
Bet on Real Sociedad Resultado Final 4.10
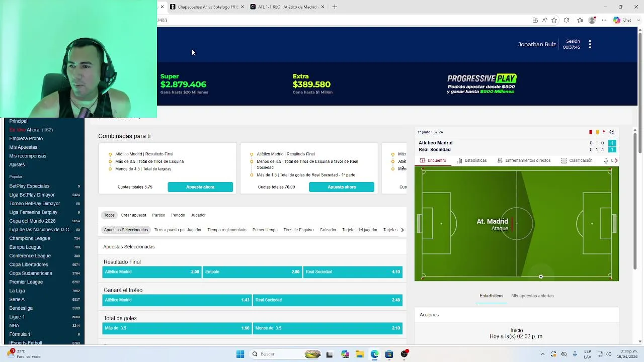tap(353, 272)
